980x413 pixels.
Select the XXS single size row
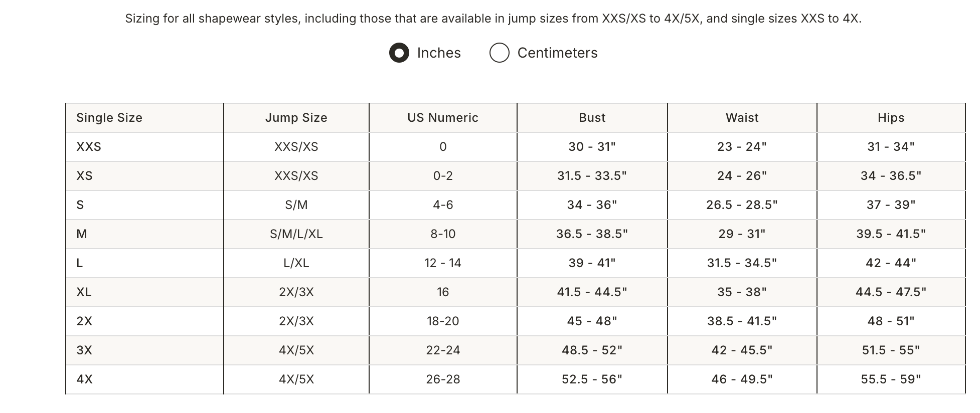[x=89, y=147]
